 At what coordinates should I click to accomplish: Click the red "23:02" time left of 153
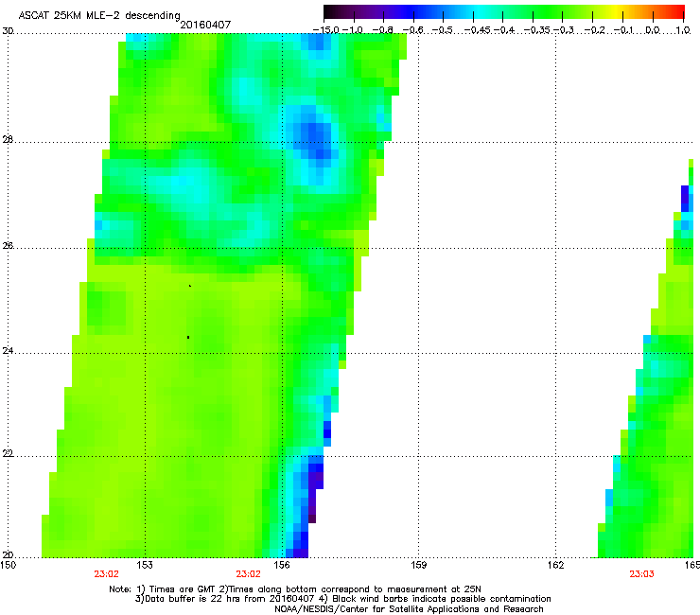(x=106, y=574)
